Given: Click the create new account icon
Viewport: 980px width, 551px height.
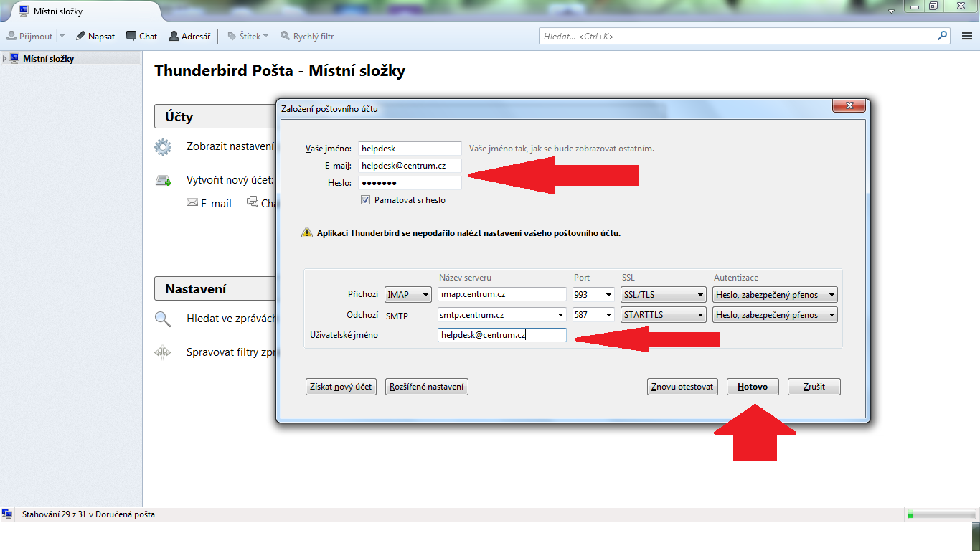Looking at the screenshot, I should (164, 180).
